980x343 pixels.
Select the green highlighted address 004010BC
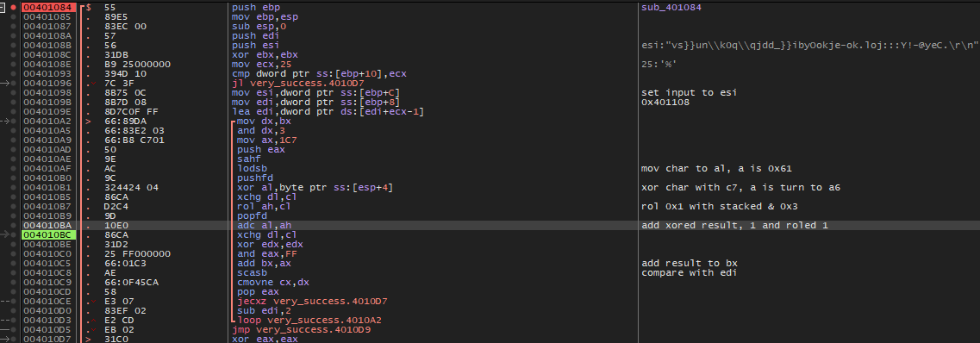coord(49,235)
